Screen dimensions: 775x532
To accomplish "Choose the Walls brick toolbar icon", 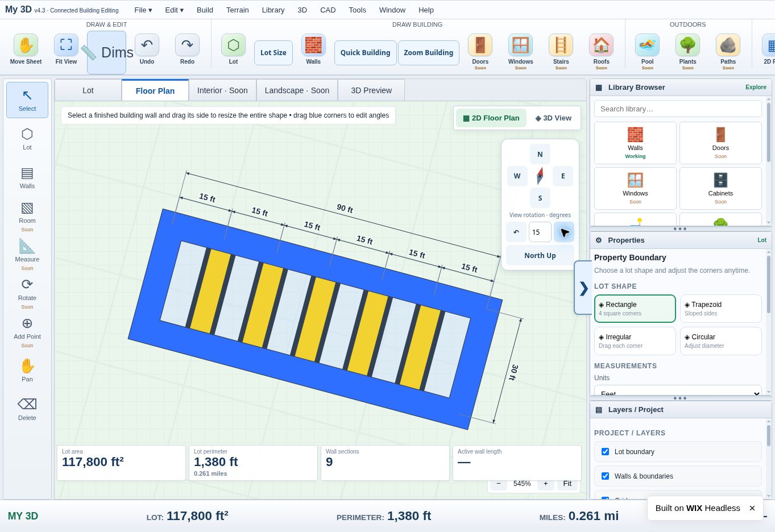I will coord(313,45).
